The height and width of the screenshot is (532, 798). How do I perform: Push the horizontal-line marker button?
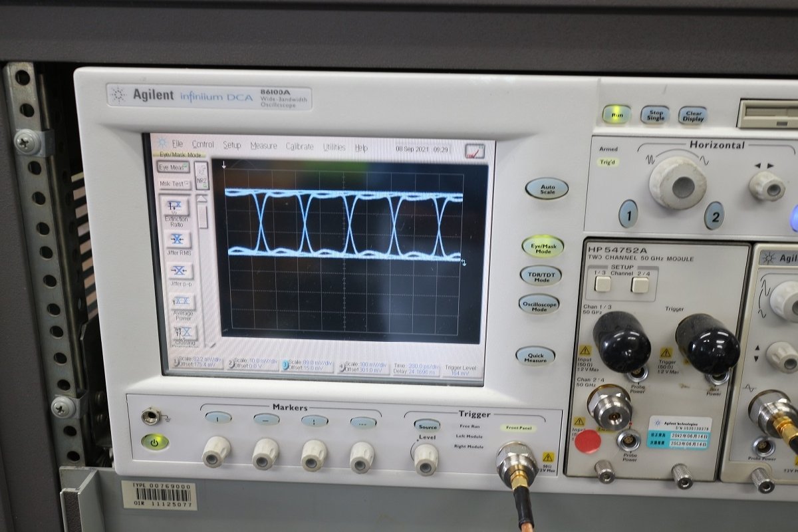266,420
